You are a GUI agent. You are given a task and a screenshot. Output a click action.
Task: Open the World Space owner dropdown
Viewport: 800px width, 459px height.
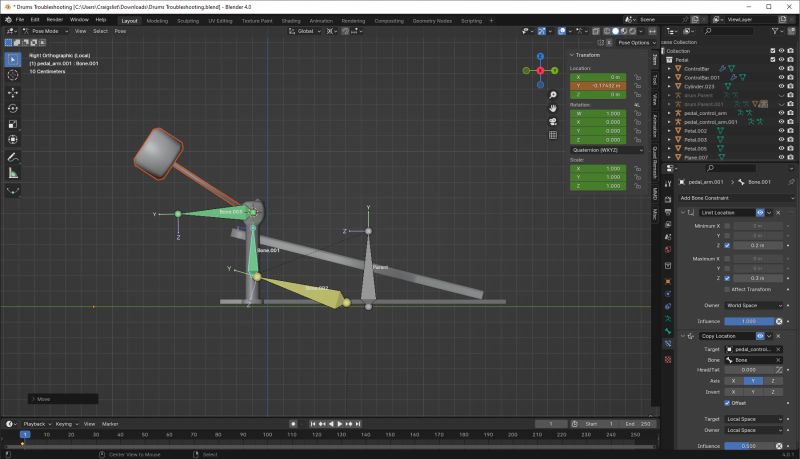point(754,305)
